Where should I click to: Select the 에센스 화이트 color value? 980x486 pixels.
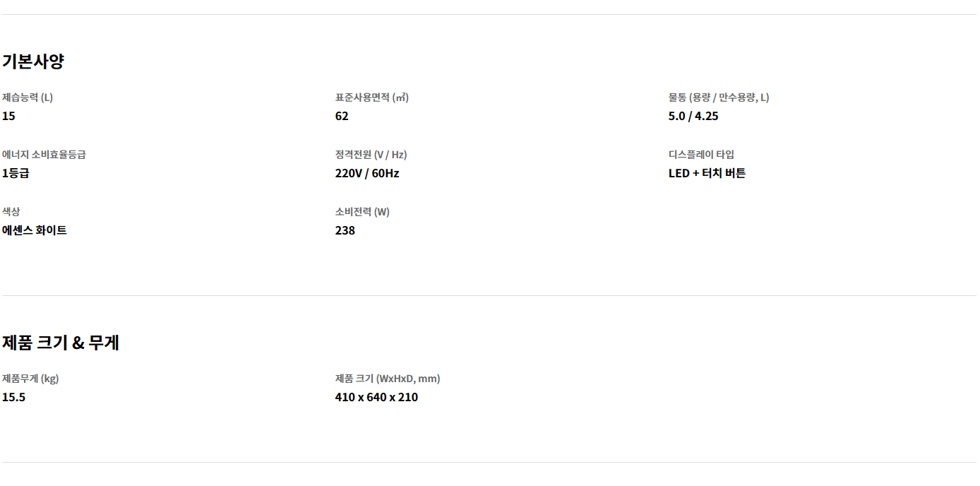(35, 230)
